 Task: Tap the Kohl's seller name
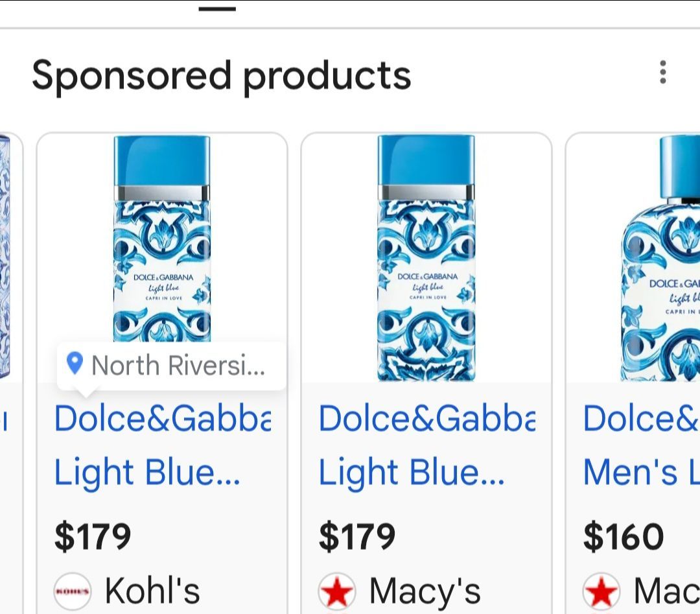(x=152, y=591)
